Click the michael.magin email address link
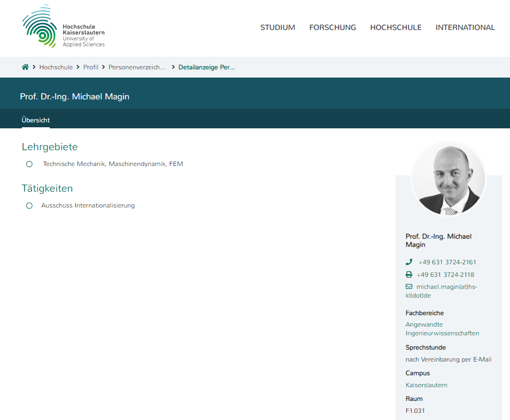The image size is (510, 420). coord(442,291)
